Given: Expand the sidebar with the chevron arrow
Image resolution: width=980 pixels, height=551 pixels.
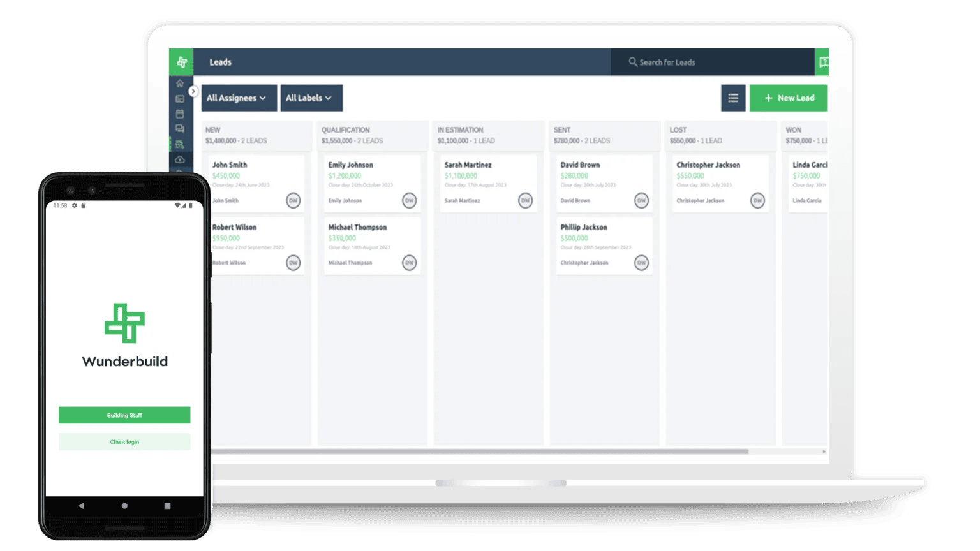Looking at the screenshot, I should click(193, 91).
